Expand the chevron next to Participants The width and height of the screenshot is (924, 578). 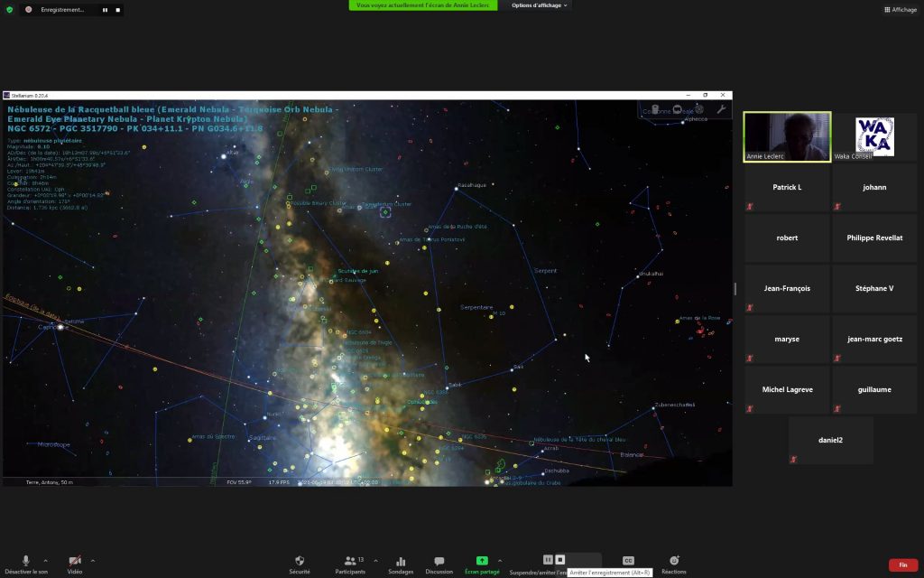coord(375,561)
